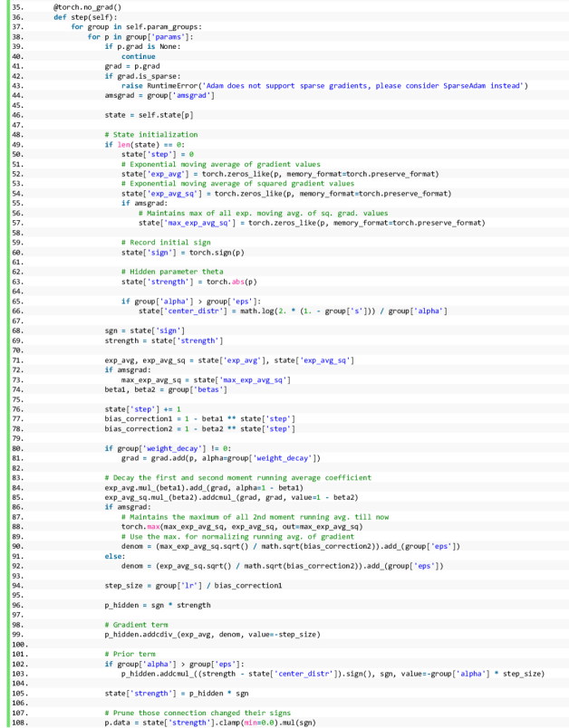
Task: Click the math.log call on line 66
Action: (x=243, y=311)
